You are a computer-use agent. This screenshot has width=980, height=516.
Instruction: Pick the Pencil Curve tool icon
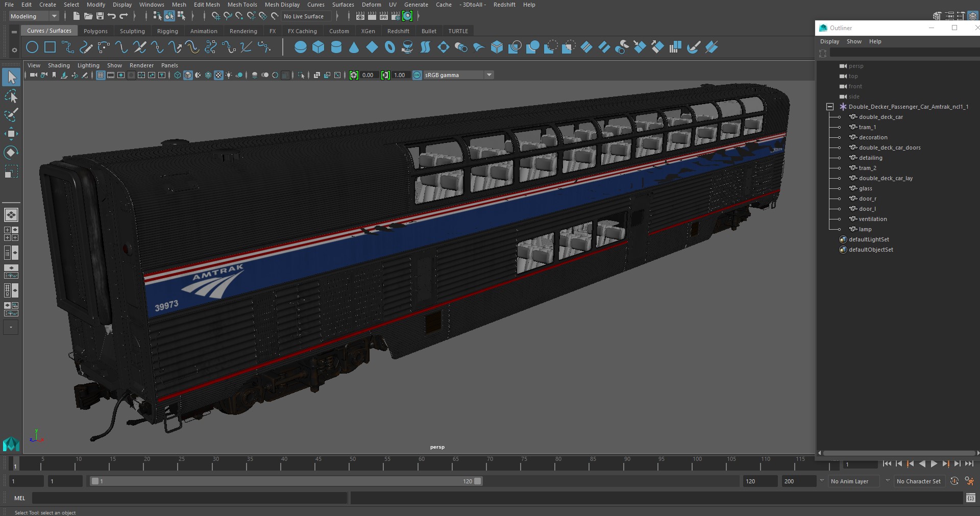click(x=86, y=47)
